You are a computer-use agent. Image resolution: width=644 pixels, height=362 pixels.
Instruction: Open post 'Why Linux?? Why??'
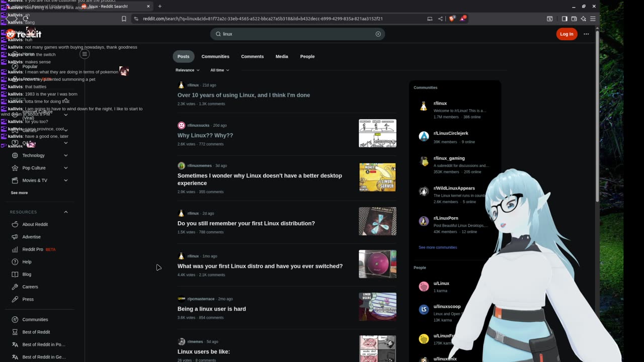[205, 135]
